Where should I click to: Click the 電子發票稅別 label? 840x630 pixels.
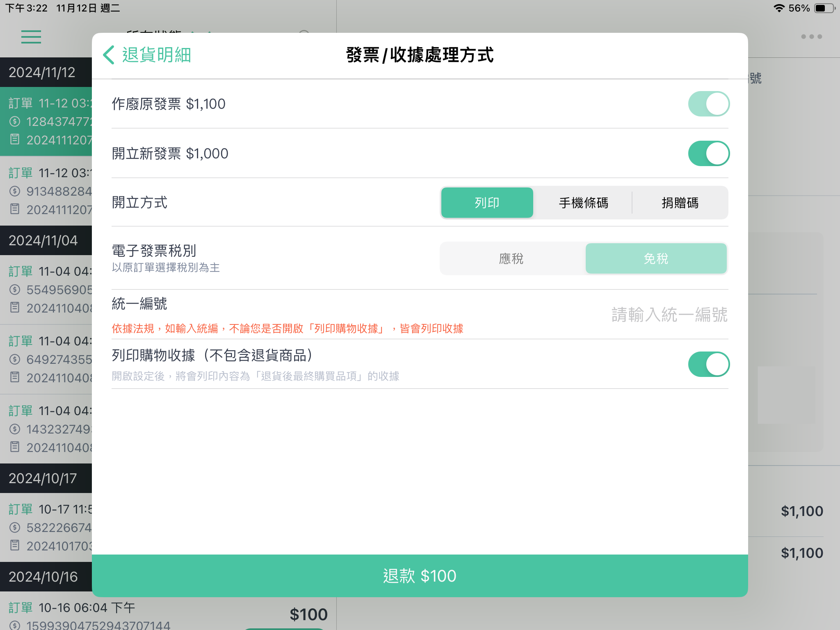click(x=154, y=250)
